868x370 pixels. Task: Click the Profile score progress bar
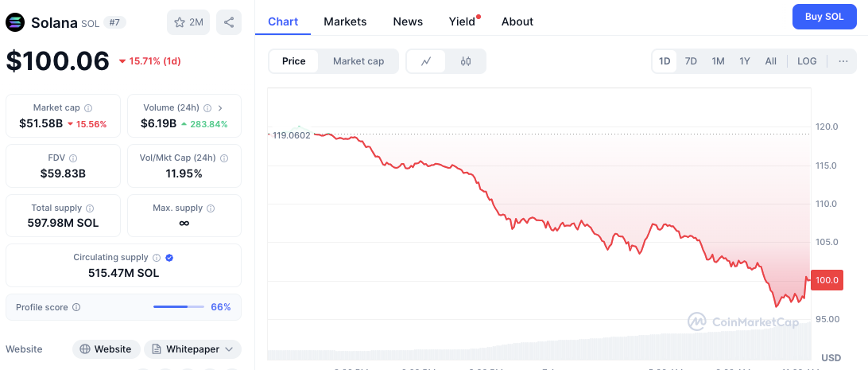pyautogui.click(x=178, y=306)
